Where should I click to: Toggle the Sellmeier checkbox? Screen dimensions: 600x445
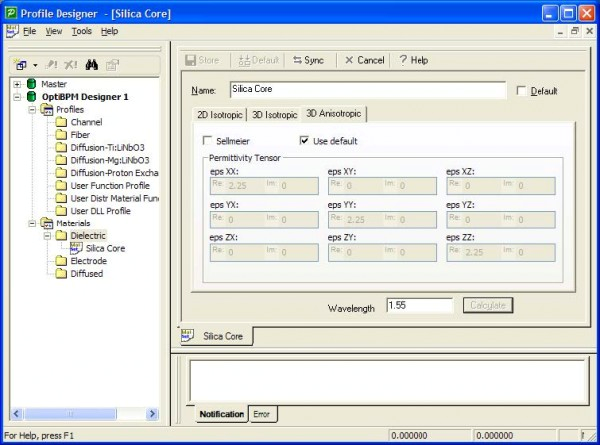pyautogui.click(x=207, y=140)
